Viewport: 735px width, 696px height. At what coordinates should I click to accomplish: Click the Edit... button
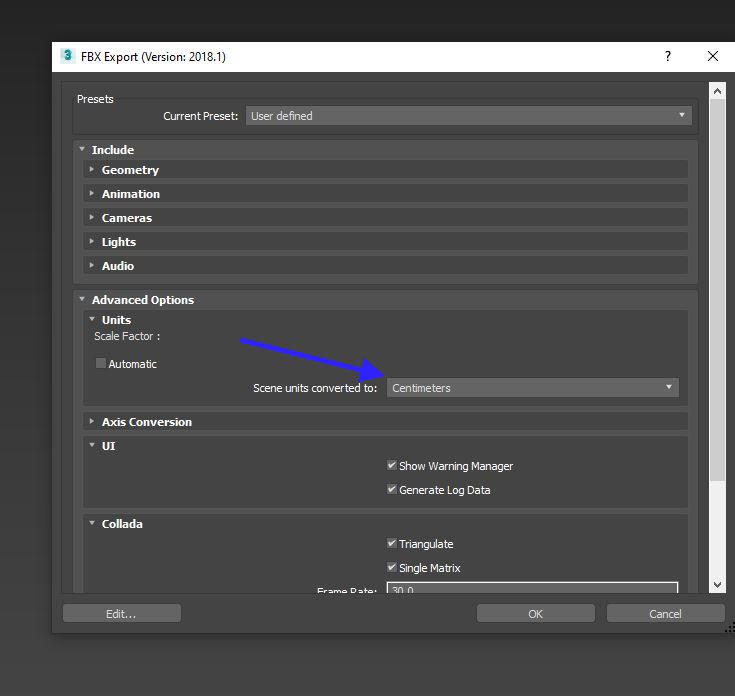pos(121,613)
